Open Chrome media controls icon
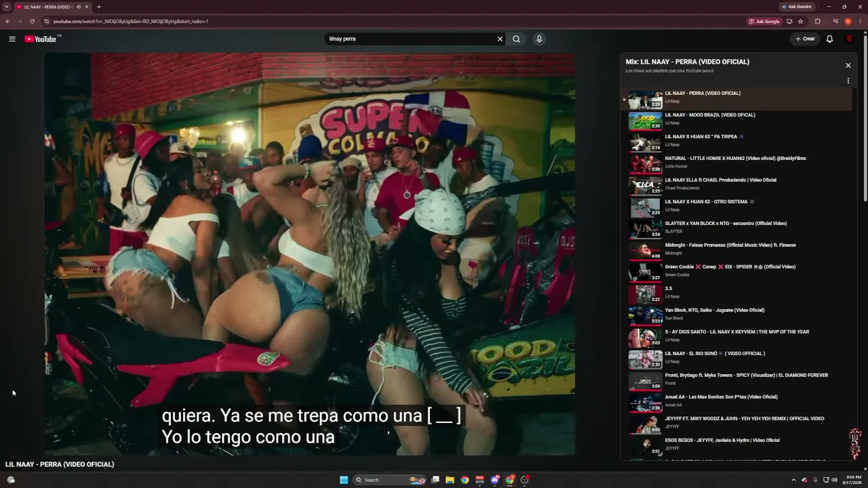 tap(835, 21)
